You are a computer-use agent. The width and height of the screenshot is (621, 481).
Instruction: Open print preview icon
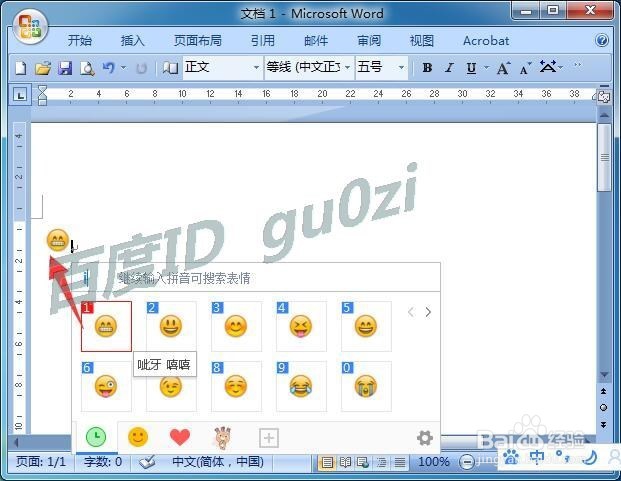pyautogui.click(x=87, y=68)
